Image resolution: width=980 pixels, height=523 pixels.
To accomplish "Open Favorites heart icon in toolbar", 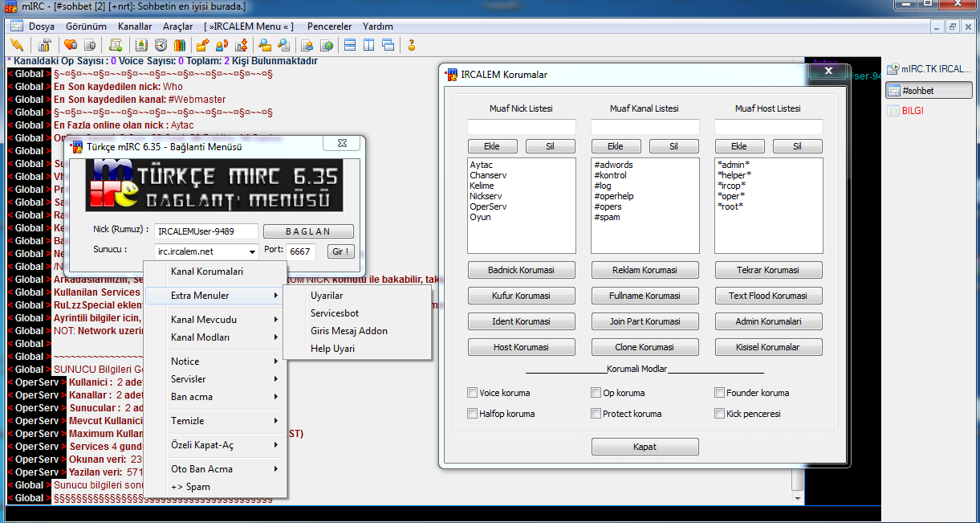I will click(71, 45).
